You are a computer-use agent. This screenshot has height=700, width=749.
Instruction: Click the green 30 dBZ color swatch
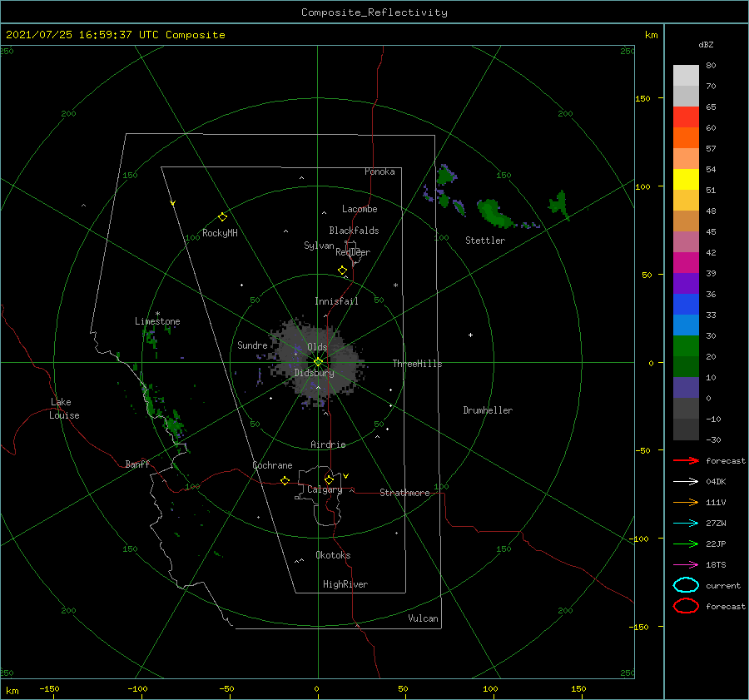[686, 345]
